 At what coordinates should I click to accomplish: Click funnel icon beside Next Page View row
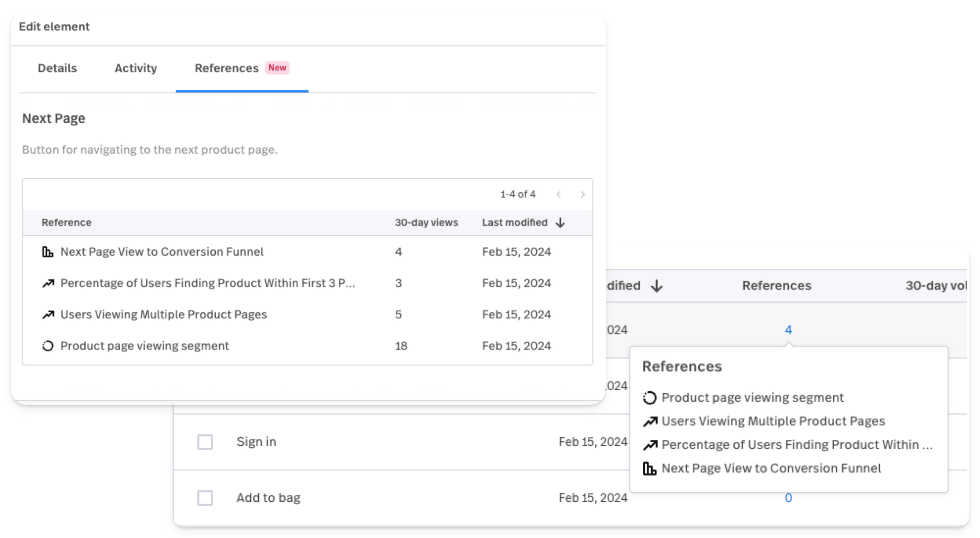point(48,252)
